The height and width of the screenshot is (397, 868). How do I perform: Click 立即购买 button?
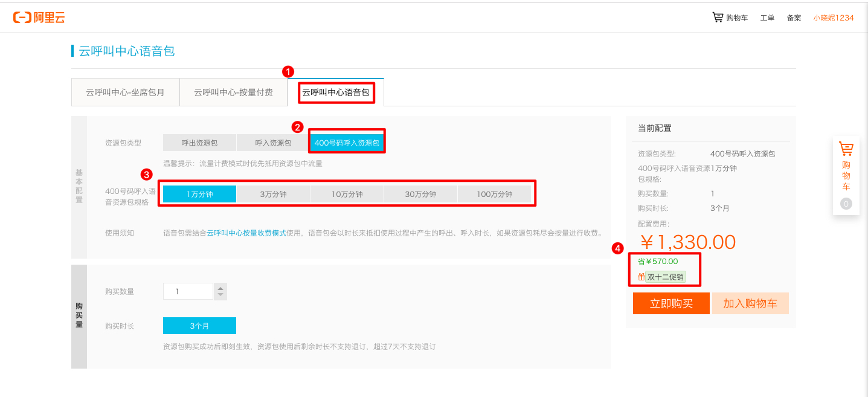tap(671, 303)
